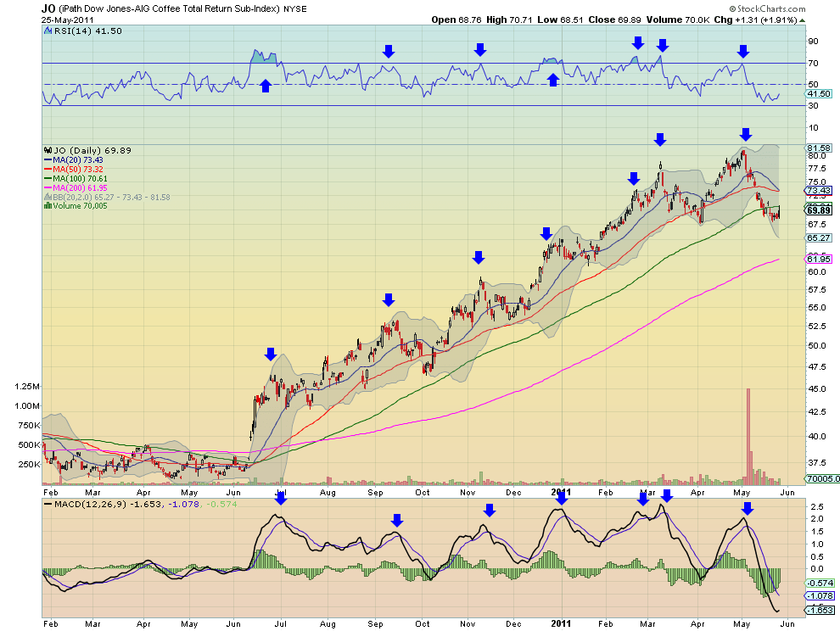840x631 pixels.
Task: Select the MA(100) 70.61 legend entry
Action: 76,178
